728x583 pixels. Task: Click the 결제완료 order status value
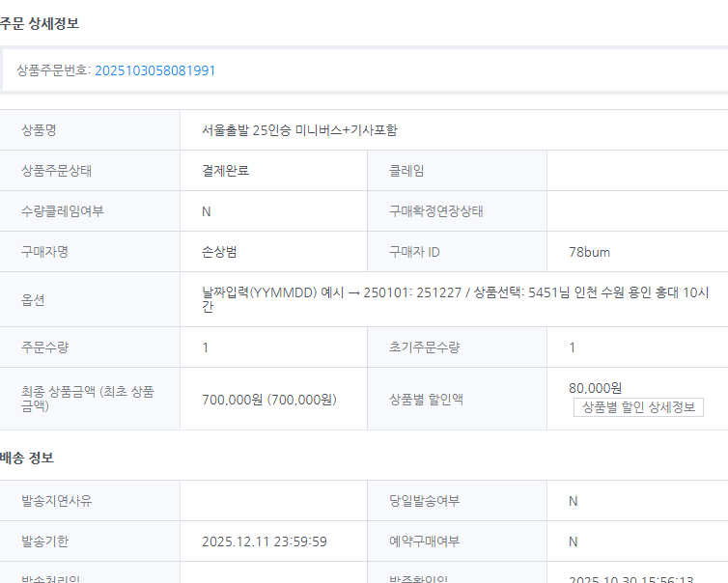click(x=225, y=171)
